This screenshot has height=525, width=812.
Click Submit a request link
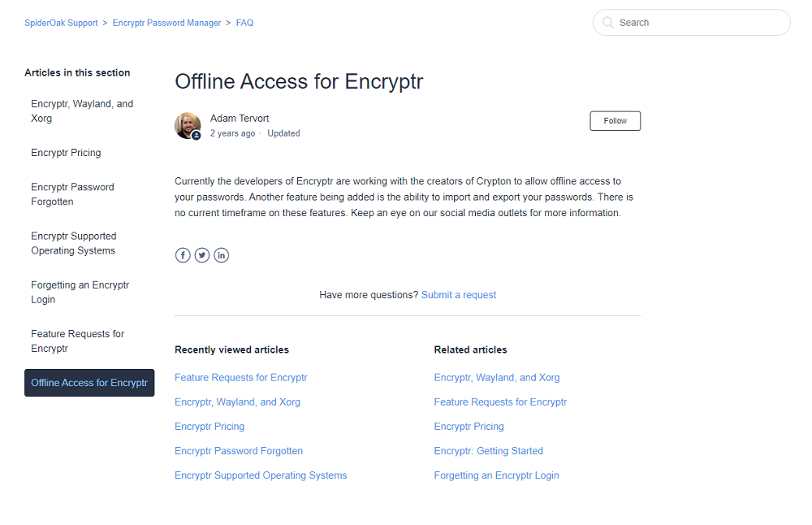coord(458,295)
